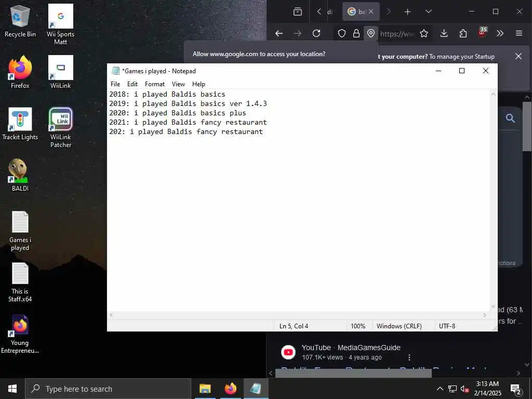532x399 pixels.
Task: Click Notepad taskbar button
Action: coord(256,389)
